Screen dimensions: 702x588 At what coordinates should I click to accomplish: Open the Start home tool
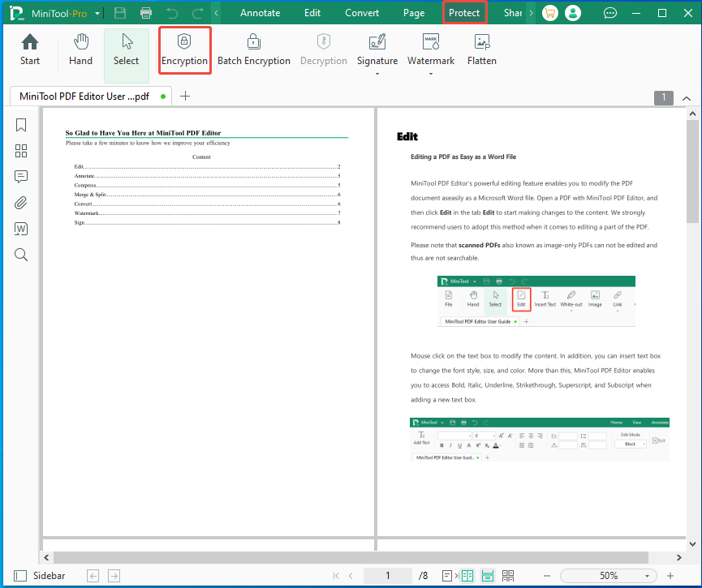click(x=29, y=50)
